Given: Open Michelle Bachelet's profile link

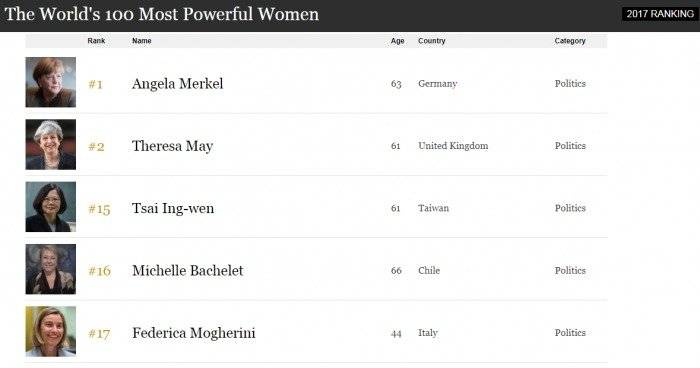Looking at the screenshot, I should click(x=188, y=271).
